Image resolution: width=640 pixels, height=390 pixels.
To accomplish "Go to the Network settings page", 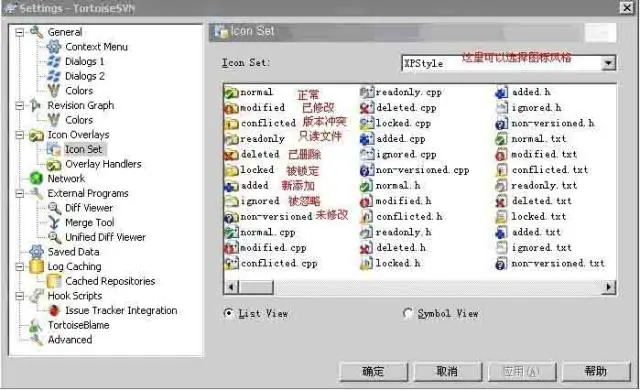I will point(66,179).
